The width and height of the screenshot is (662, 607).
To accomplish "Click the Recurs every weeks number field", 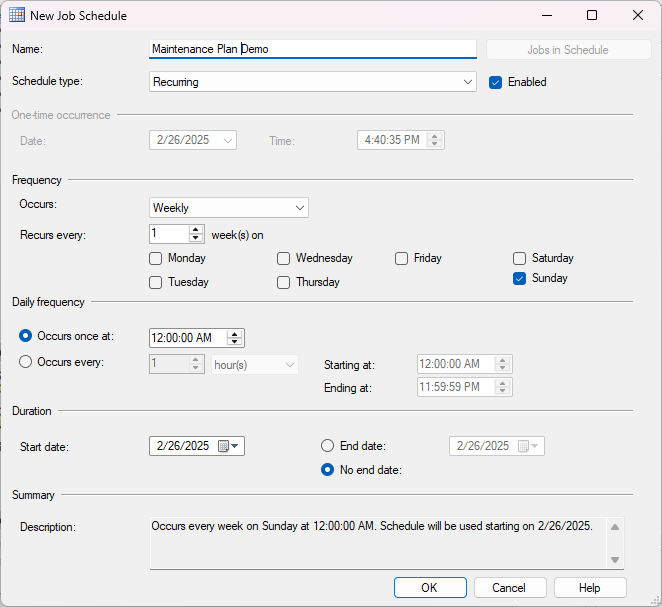I will pyautogui.click(x=169, y=234).
